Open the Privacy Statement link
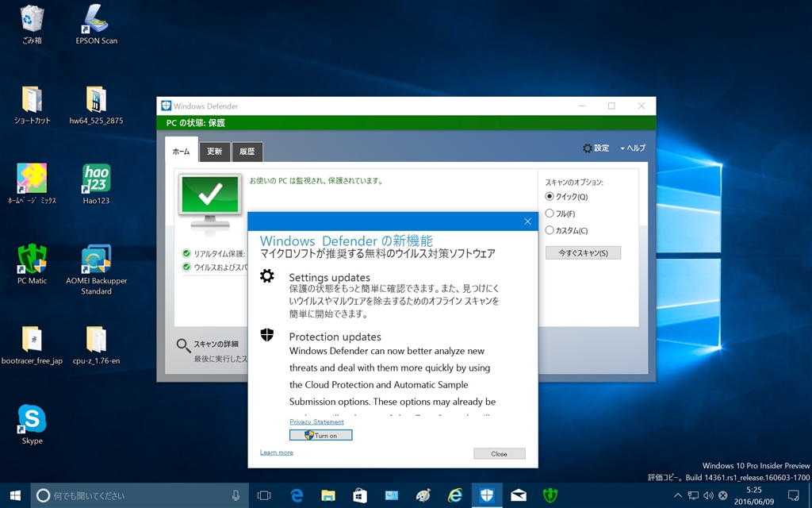 (316, 421)
